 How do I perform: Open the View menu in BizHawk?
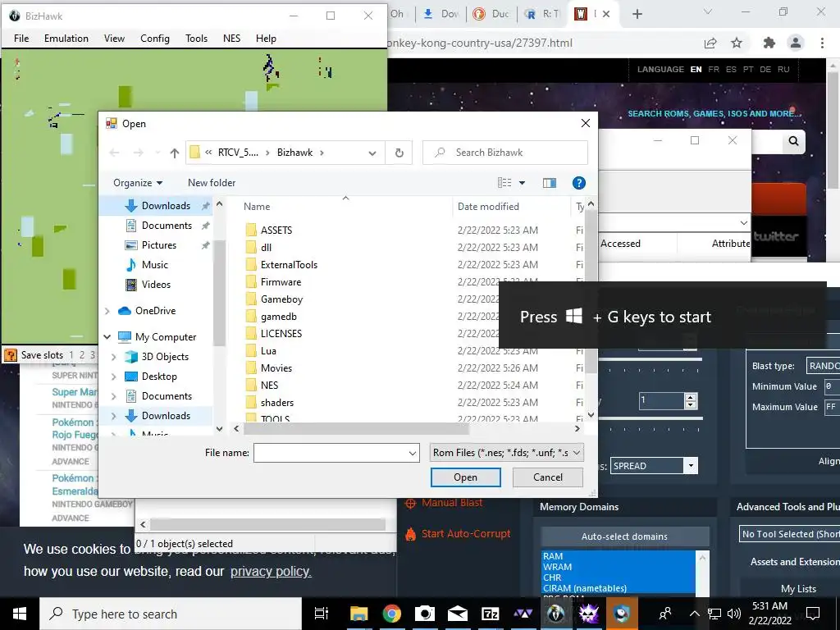[x=114, y=39]
